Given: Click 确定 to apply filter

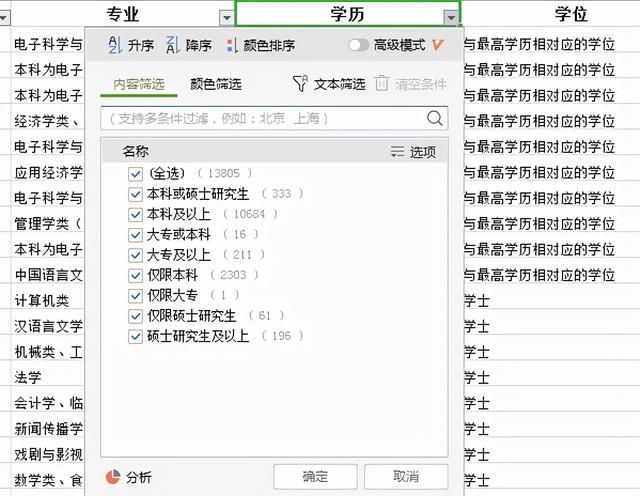Looking at the screenshot, I should click(315, 476).
